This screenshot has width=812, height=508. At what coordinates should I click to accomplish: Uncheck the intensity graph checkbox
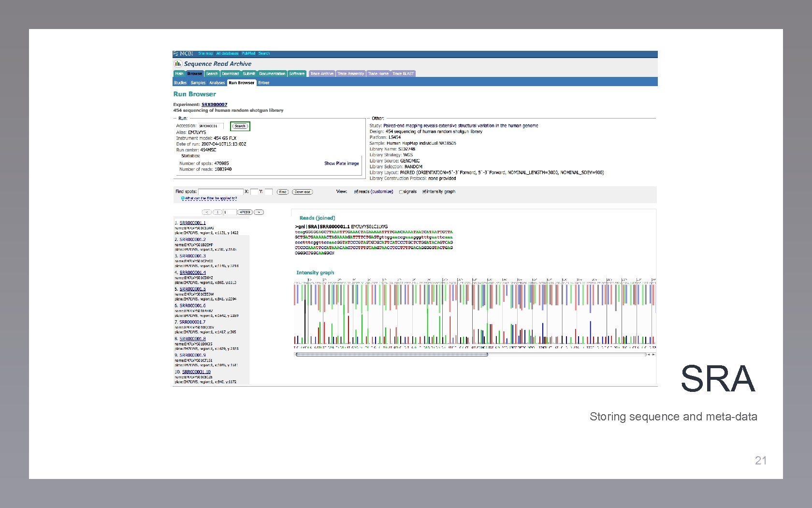pyautogui.click(x=424, y=192)
